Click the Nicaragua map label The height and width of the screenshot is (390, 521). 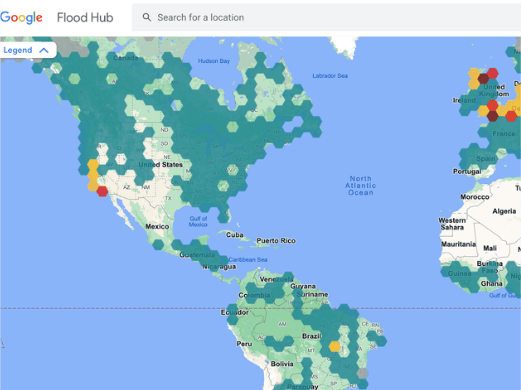pyautogui.click(x=219, y=267)
